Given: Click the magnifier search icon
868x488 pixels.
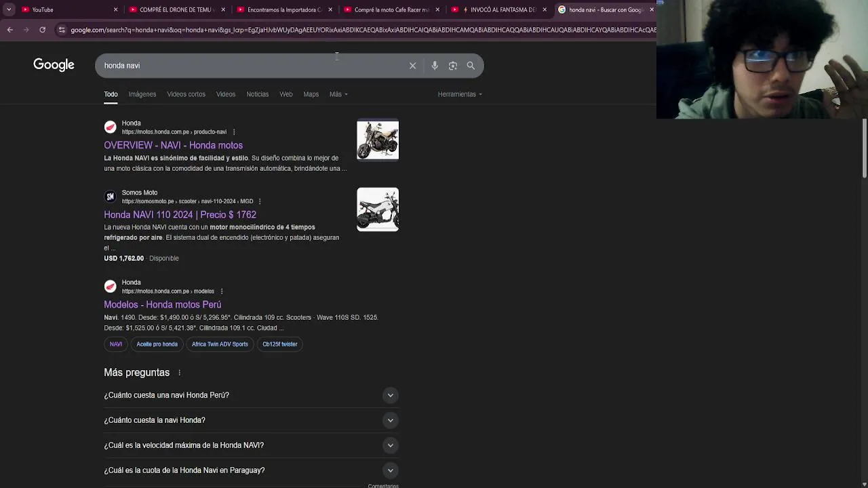Looking at the screenshot, I should (471, 66).
